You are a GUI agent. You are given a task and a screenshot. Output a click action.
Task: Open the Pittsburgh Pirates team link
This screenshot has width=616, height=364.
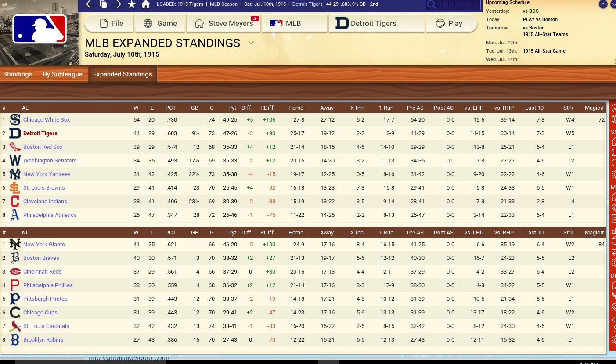(x=45, y=299)
